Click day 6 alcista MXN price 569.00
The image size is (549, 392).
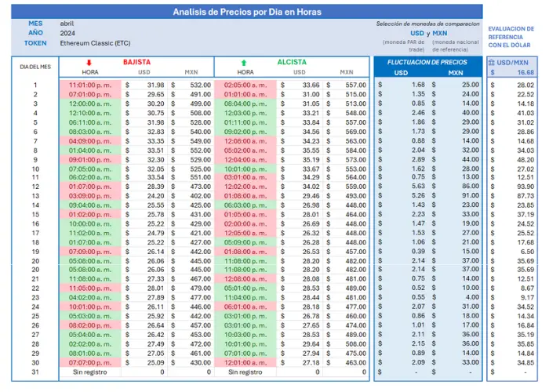(x=355, y=132)
